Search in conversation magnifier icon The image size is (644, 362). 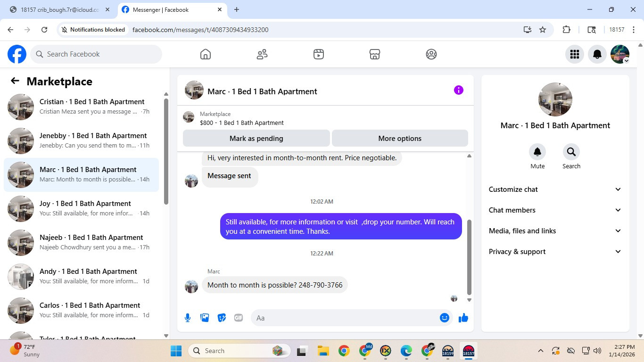(x=571, y=152)
